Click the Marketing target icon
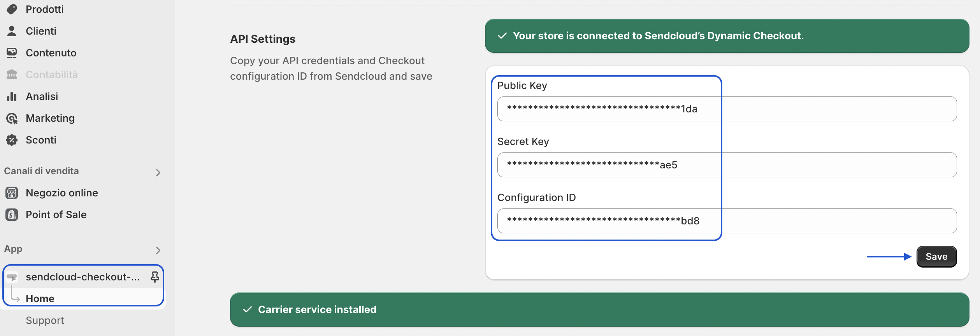 pos(12,118)
